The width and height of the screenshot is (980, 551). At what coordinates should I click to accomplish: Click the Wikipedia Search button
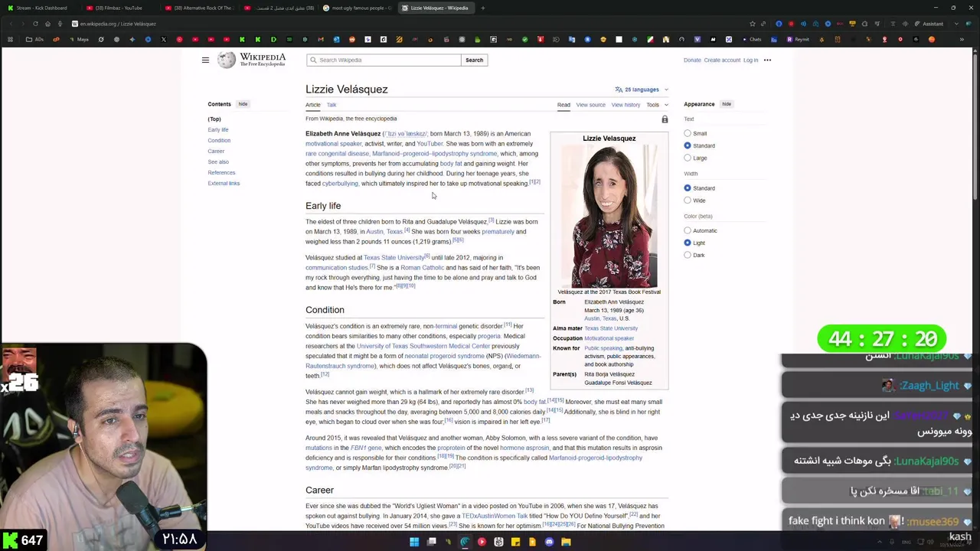(x=475, y=60)
